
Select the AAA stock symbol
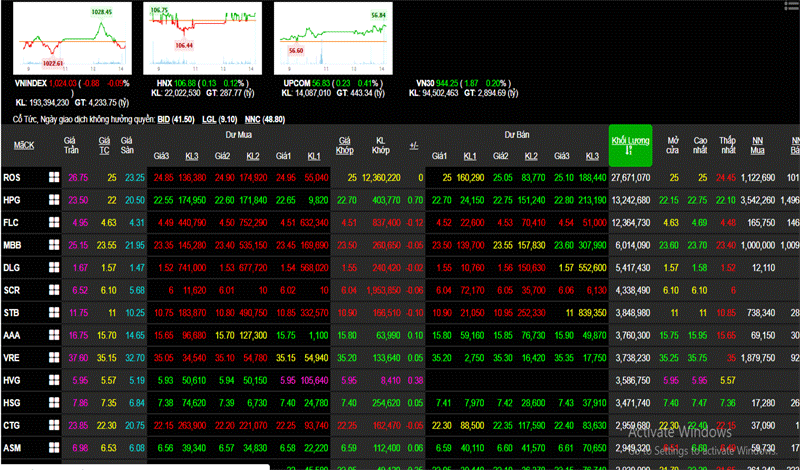12,335
